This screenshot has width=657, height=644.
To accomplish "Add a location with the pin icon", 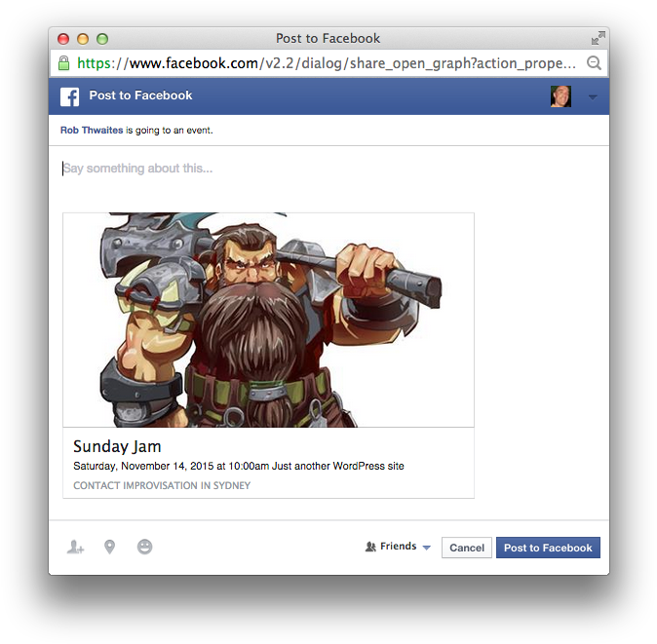I will [x=110, y=547].
